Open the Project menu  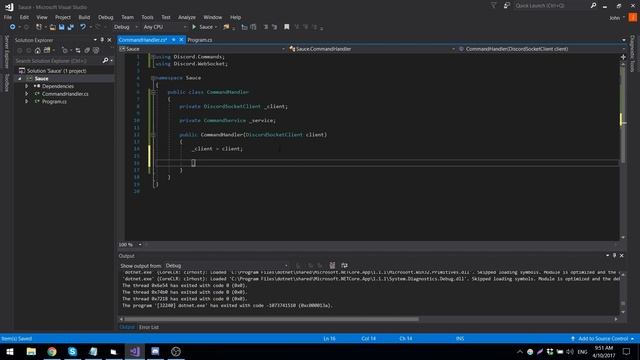pyautogui.click(x=62, y=17)
